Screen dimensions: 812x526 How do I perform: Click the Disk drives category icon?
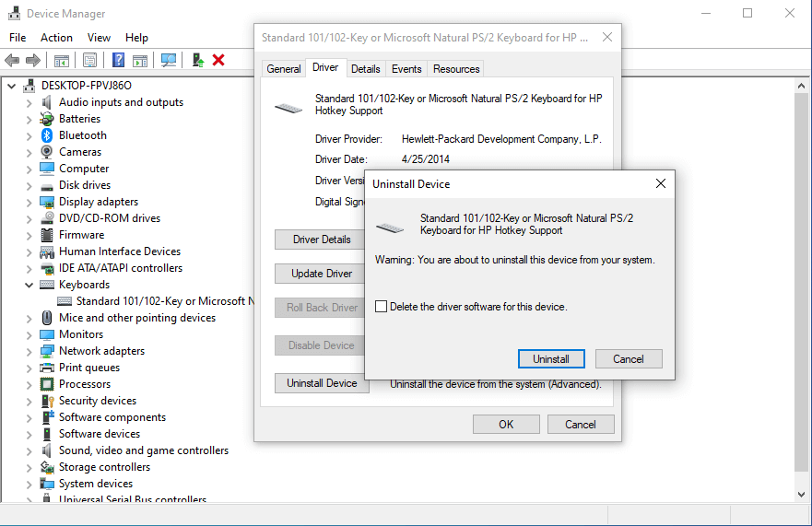pyautogui.click(x=47, y=186)
